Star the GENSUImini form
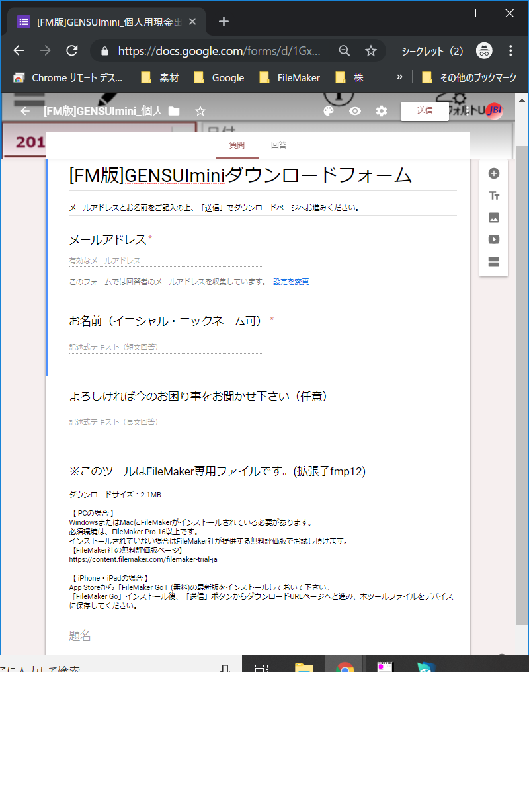 (200, 111)
